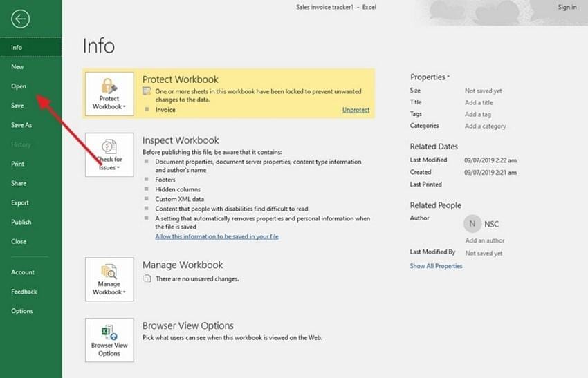Select the Info menu item

click(x=30, y=47)
